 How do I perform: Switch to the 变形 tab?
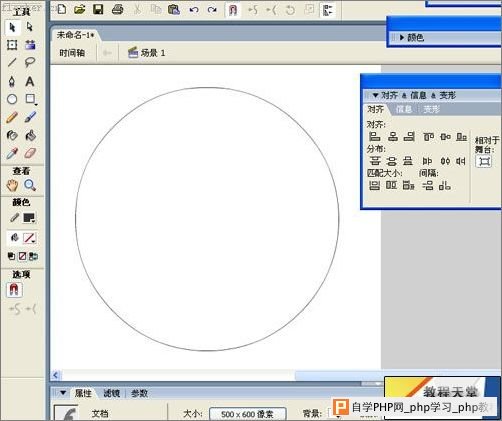click(432, 109)
